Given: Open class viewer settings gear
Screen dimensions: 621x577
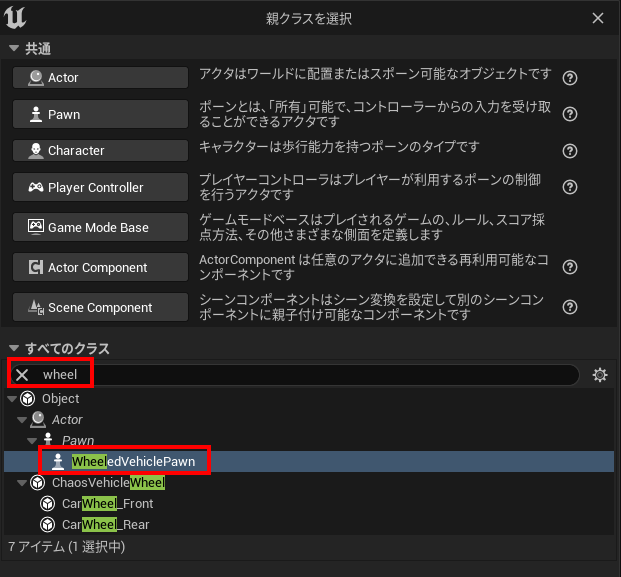Looking at the screenshot, I should [x=600, y=375].
